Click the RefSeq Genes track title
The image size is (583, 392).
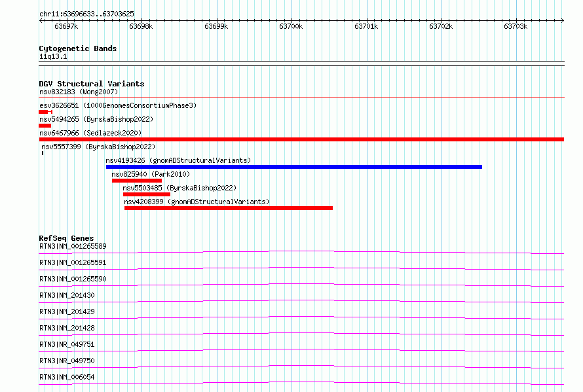pos(66,238)
